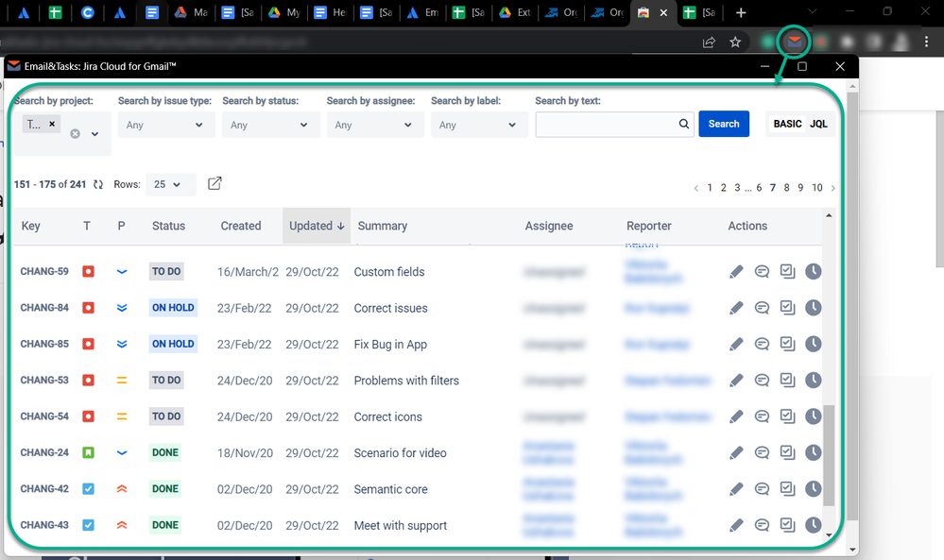The width and height of the screenshot is (944, 560).
Task: Open checklist task icon for CHANG-54
Action: (x=787, y=416)
